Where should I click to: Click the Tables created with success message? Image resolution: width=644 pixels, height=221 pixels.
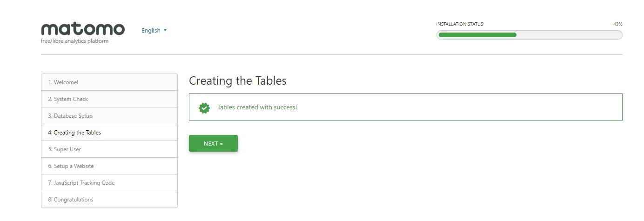pyautogui.click(x=257, y=107)
